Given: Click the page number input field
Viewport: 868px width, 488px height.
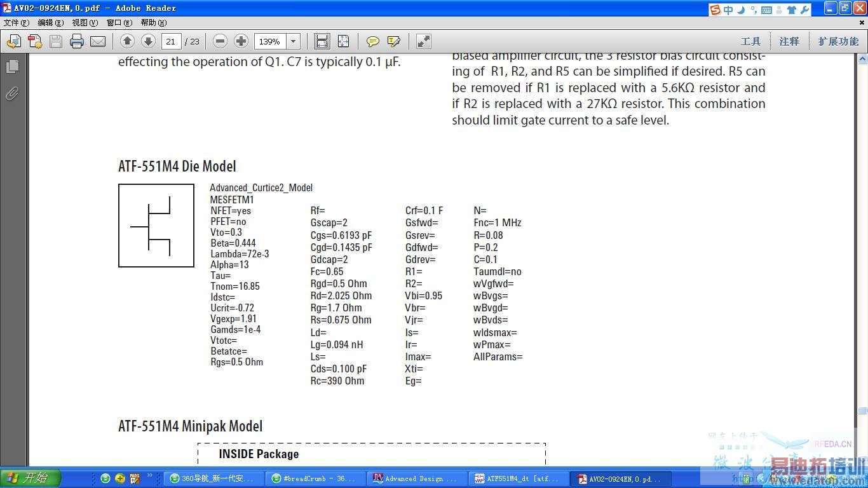Looking at the screenshot, I should (x=171, y=41).
